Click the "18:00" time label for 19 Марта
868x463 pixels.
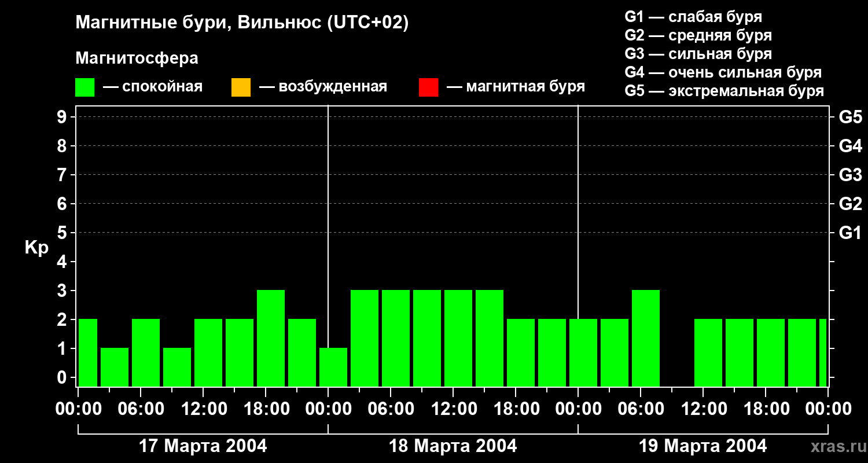(x=766, y=409)
